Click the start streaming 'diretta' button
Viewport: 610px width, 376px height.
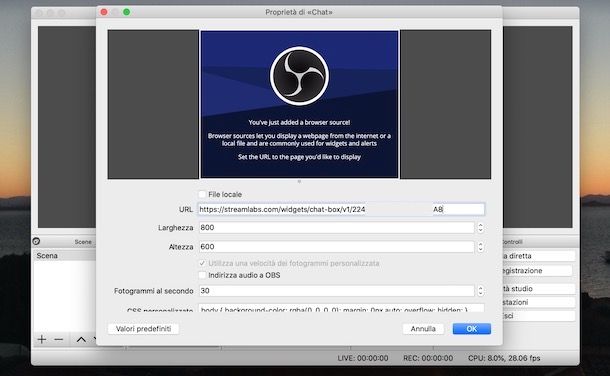click(x=538, y=256)
